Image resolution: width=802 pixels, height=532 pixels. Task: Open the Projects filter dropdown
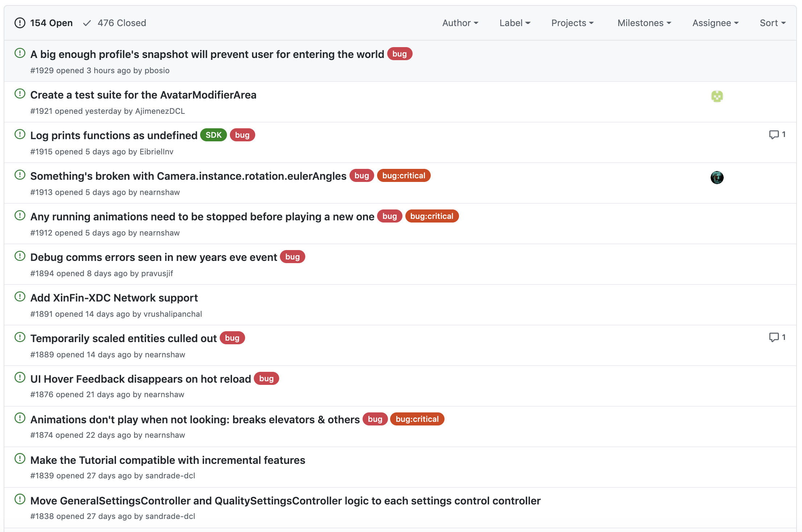[x=572, y=23]
